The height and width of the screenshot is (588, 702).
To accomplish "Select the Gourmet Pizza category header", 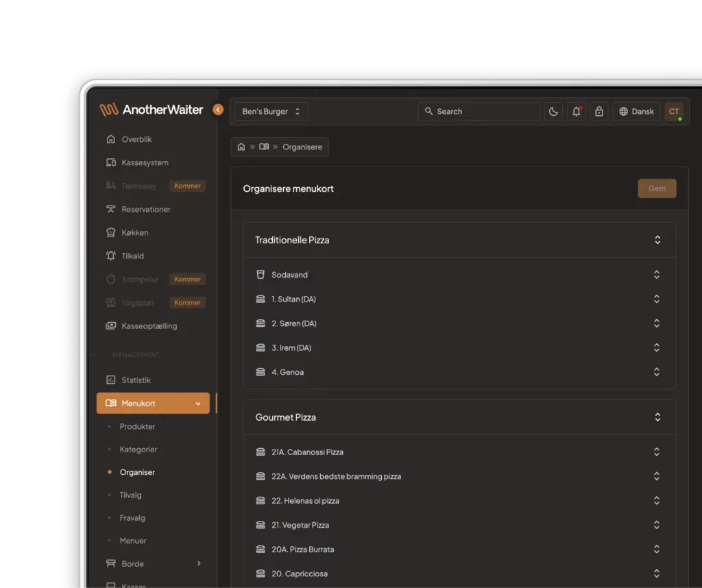I will point(459,417).
